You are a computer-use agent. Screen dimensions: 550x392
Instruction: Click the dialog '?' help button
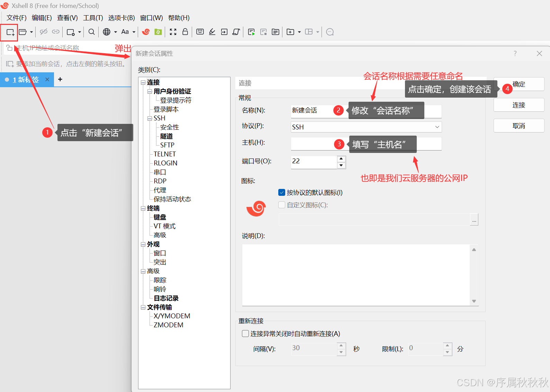point(515,54)
